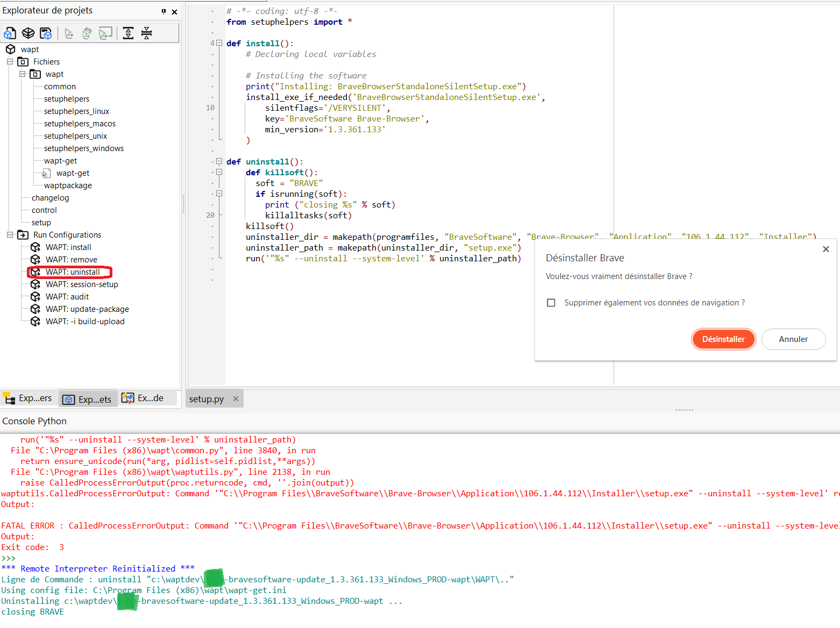This screenshot has height=628, width=840.
Task: Fold the 'if isrunning(soft)' block
Action: click(x=219, y=194)
